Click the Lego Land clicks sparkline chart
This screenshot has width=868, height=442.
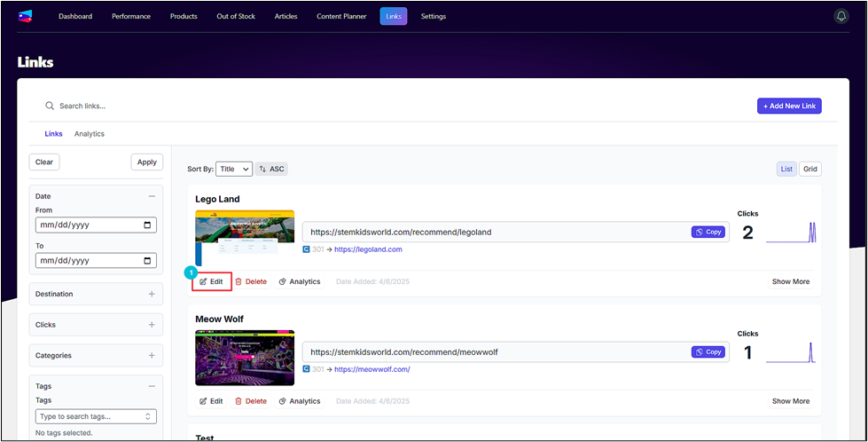[x=791, y=233]
